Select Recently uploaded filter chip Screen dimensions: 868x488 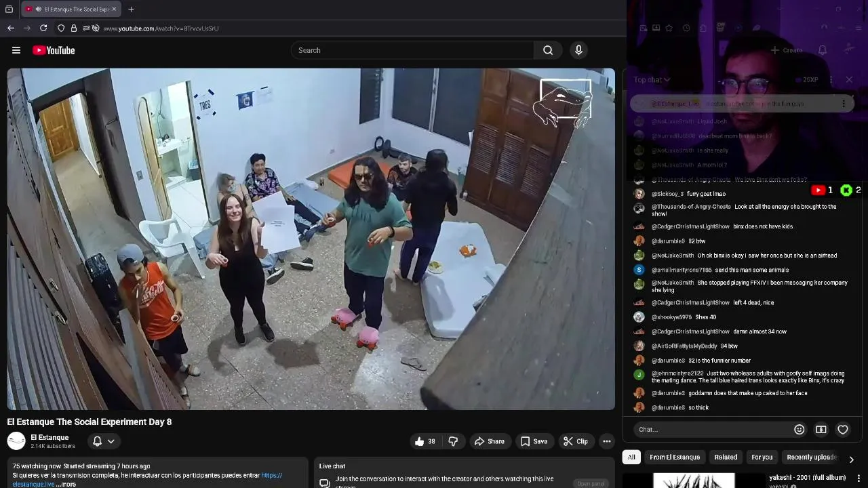coord(812,457)
